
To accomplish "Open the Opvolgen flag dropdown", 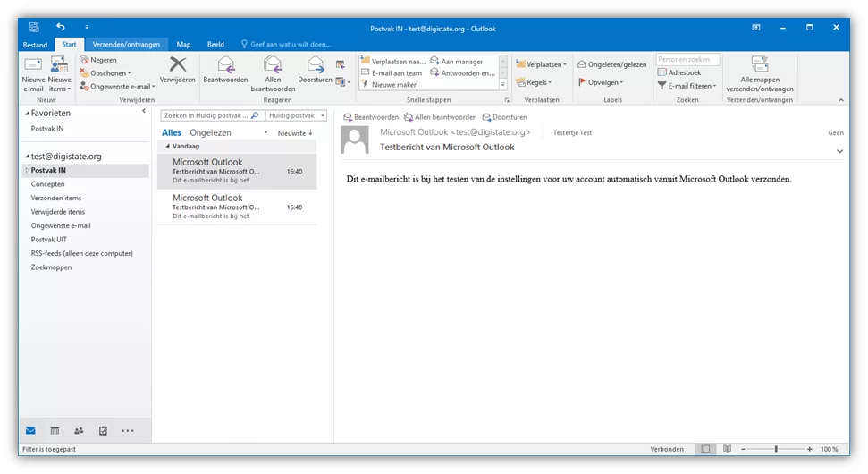I will pyautogui.click(x=601, y=82).
